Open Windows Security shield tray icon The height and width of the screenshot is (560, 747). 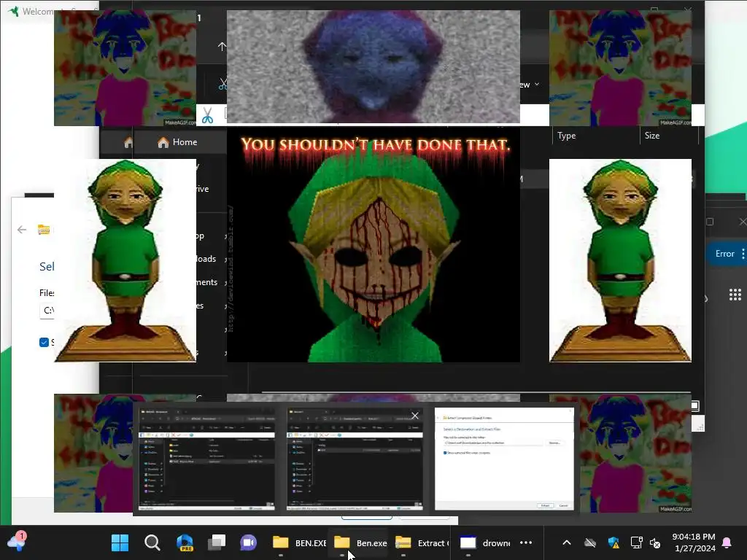614,542
